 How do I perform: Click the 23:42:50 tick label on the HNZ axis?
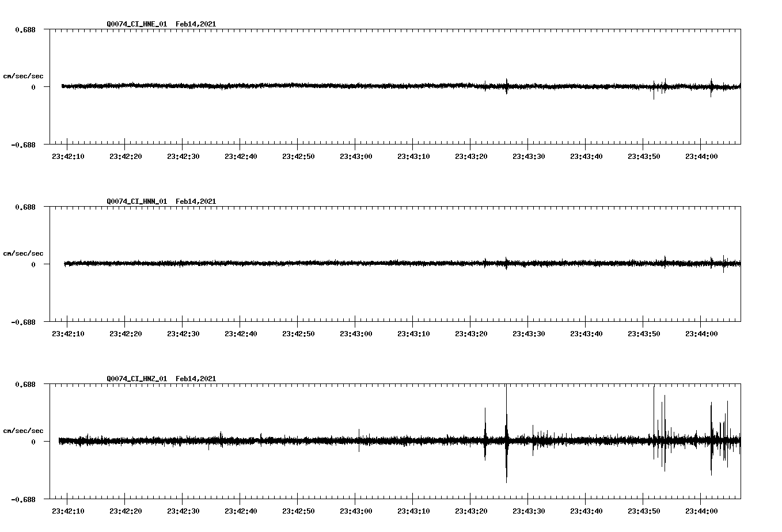coord(299,510)
